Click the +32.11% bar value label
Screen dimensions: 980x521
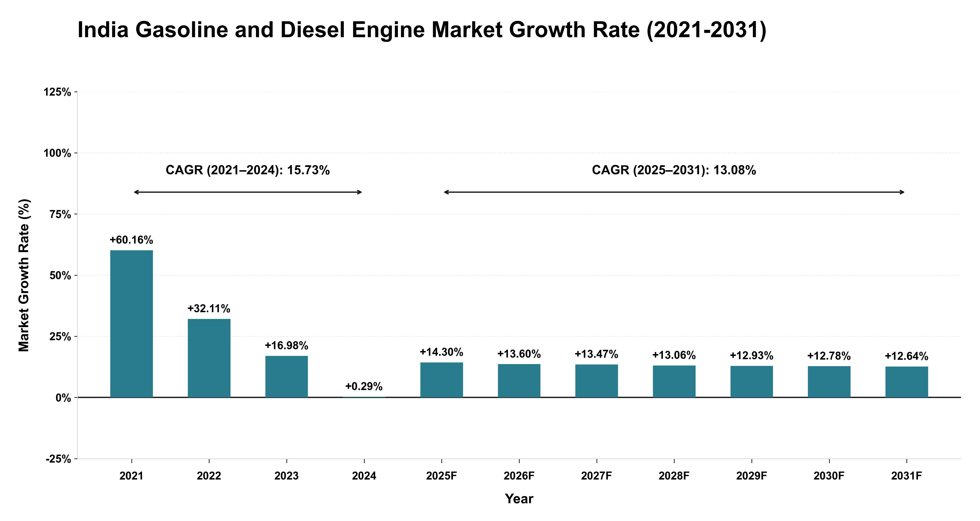209,309
